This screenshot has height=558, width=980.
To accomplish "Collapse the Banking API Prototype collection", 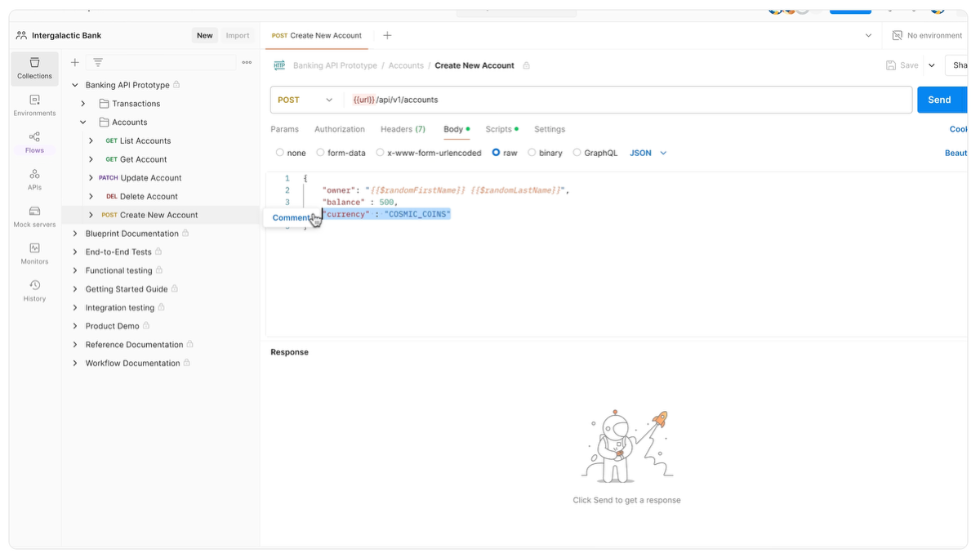I will click(75, 85).
